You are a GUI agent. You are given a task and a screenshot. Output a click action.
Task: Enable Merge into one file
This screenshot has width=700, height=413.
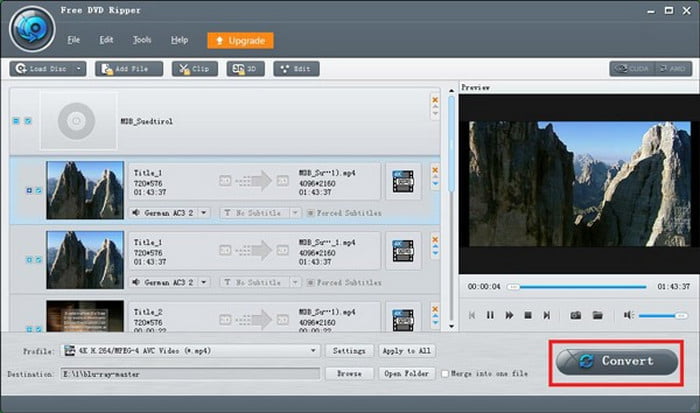click(445, 374)
